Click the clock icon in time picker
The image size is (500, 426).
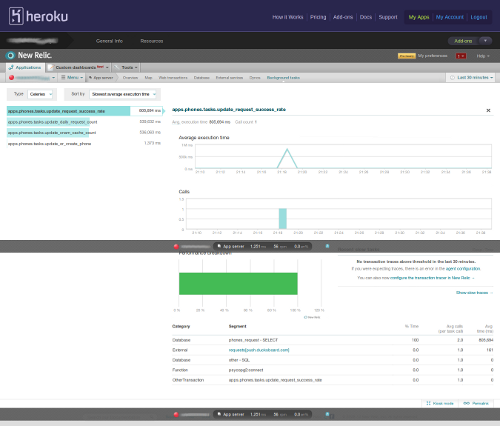[x=452, y=77]
